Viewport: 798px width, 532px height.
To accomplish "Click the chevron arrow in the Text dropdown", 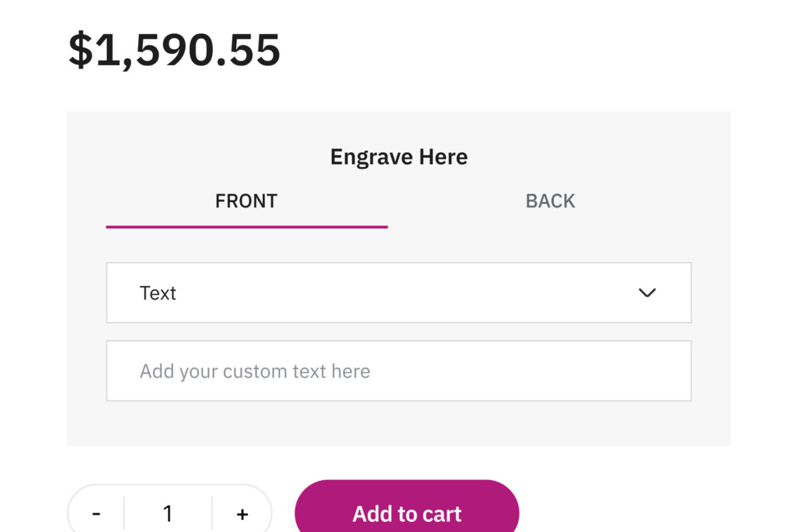I will click(647, 293).
